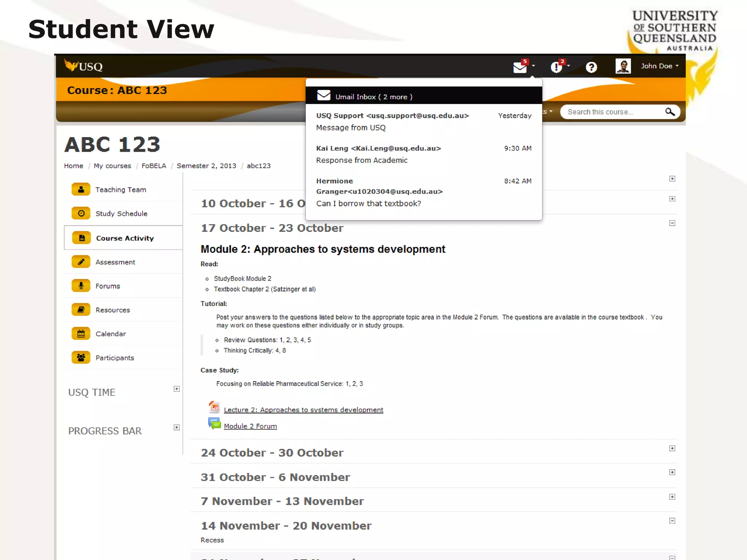The height and width of the screenshot is (560, 747).
Task: Select Course Activity in the sidebar
Action: pos(125,238)
